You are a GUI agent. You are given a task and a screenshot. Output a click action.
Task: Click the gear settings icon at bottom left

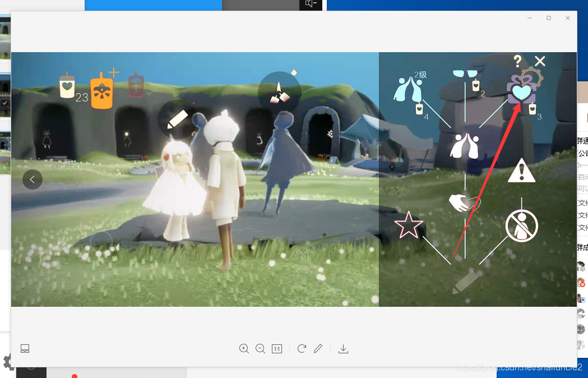point(7,362)
